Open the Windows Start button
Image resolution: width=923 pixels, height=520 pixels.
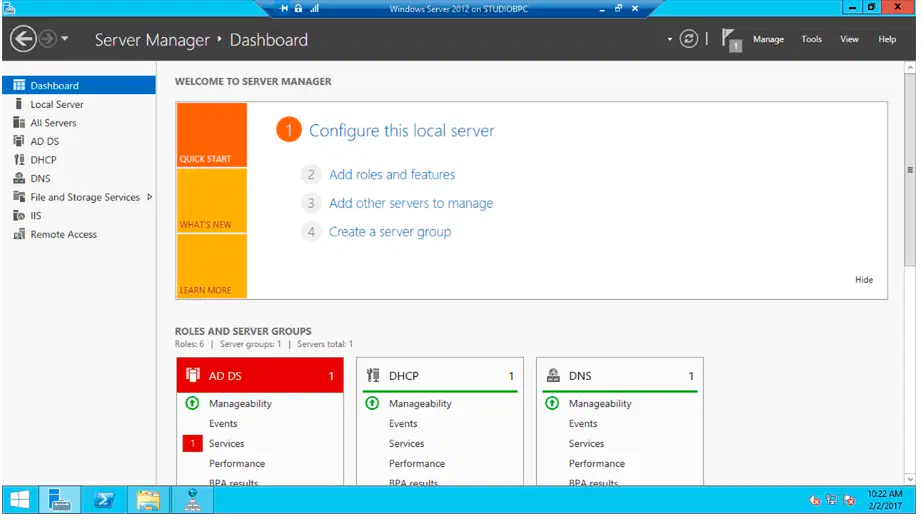point(19,500)
